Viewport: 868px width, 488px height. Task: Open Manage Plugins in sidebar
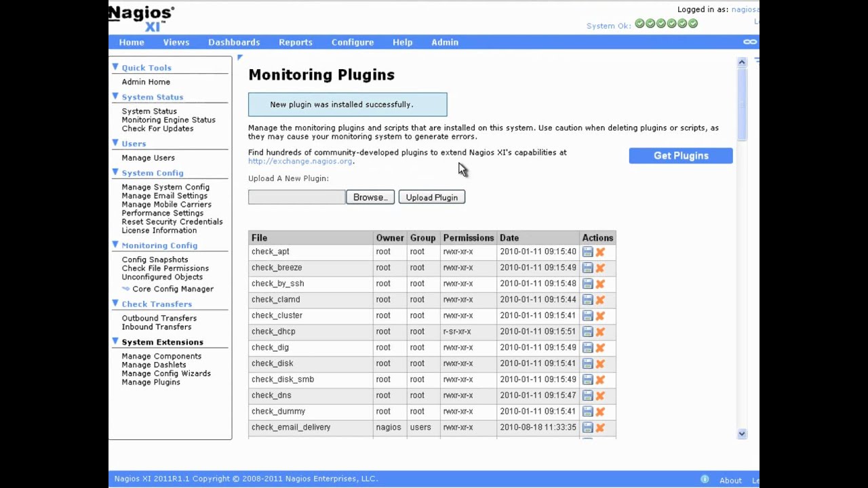[x=151, y=382]
